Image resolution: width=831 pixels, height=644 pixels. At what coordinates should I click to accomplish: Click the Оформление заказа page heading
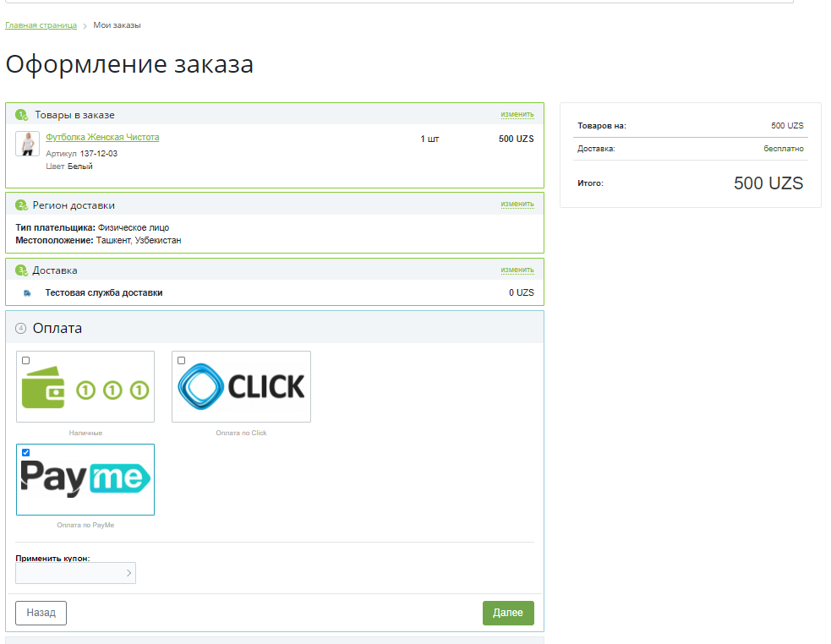pos(129,65)
